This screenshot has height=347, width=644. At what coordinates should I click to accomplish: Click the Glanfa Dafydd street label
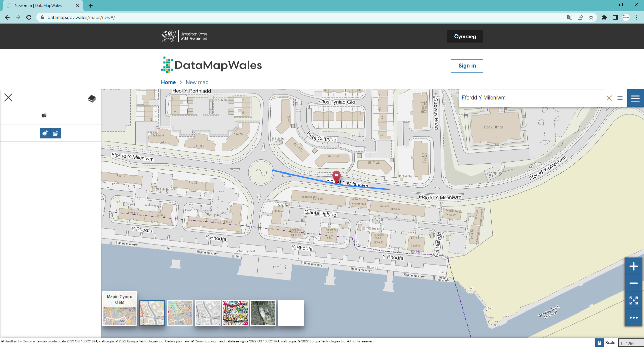[320, 213]
